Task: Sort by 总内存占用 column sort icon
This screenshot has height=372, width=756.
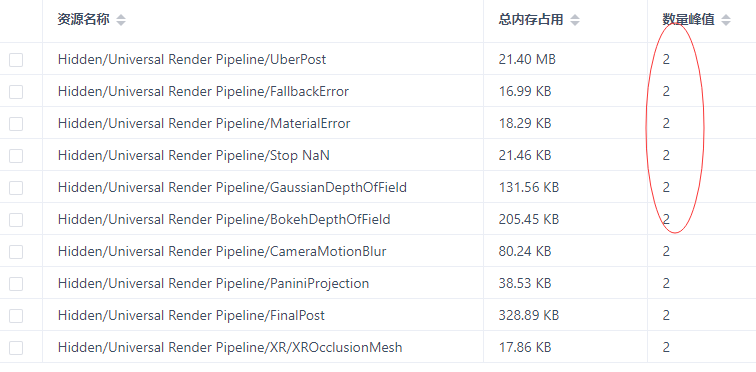Action: pos(575,20)
